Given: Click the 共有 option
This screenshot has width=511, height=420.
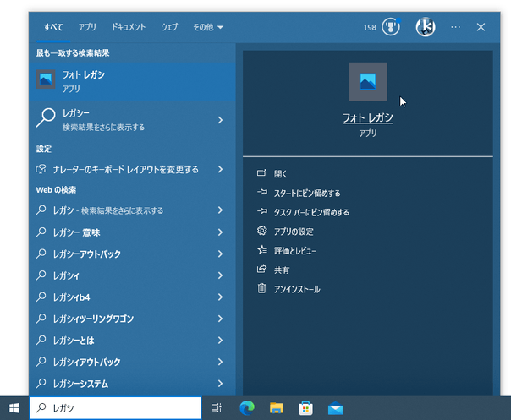Looking at the screenshot, I should (x=282, y=270).
